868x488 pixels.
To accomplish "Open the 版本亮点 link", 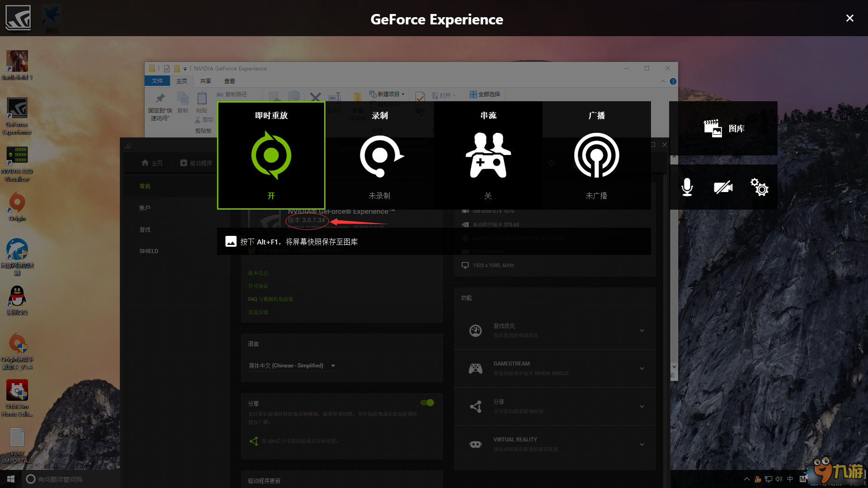I will tap(258, 273).
